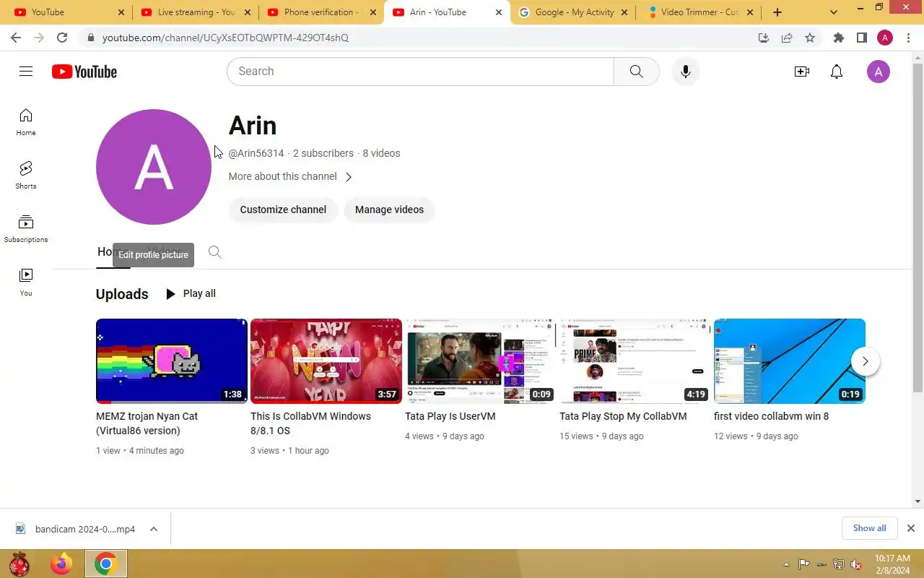Click the title MEMZ trojan Nyan Cat
The height and width of the screenshot is (578, 924).
pyautogui.click(x=147, y=423)
